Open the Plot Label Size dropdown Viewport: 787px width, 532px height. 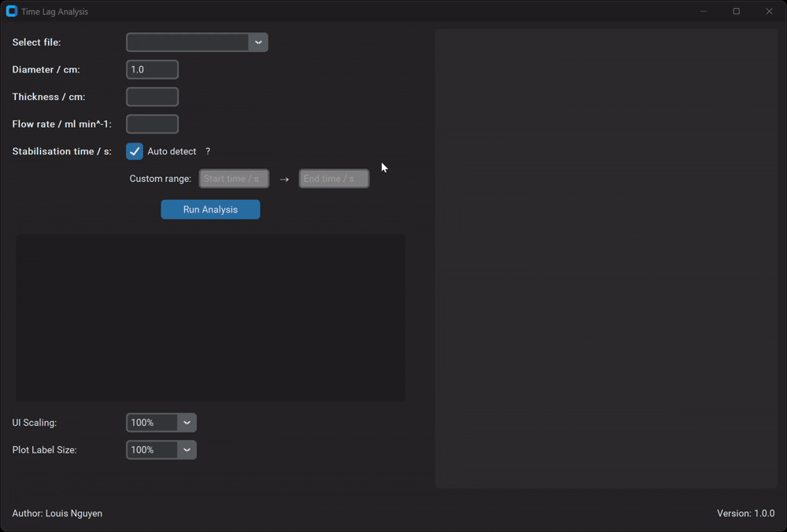coord(187,450)
